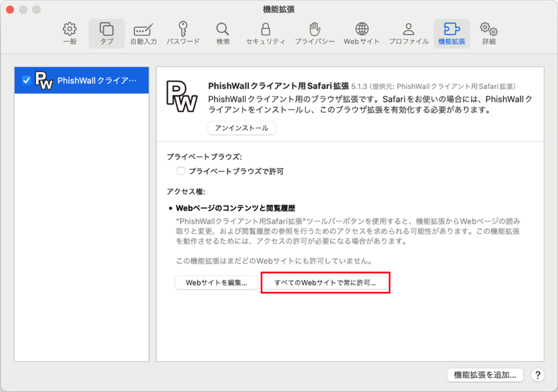Open the 詳細 (Advanced) gears pane
The width and height of the screenshot is (558, 392).
(x=489, y=34)
